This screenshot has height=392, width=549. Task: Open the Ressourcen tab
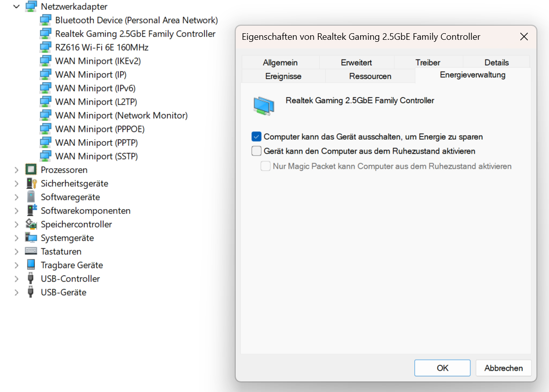370,76
